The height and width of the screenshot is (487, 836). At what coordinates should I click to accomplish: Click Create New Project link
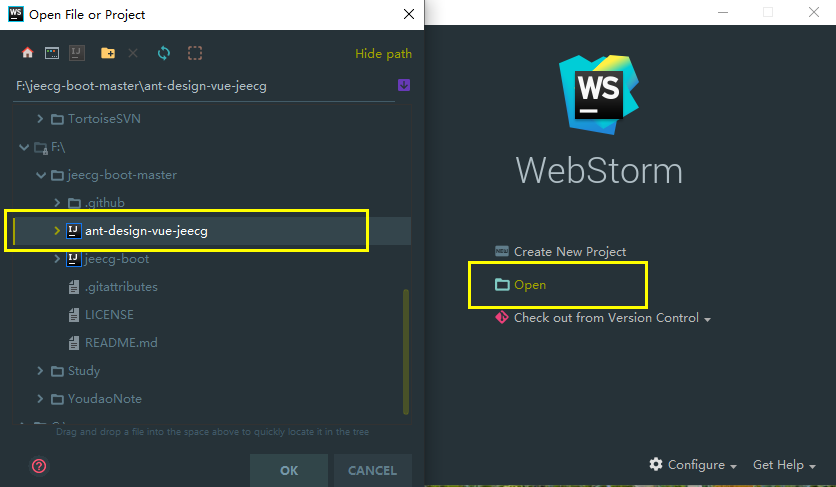(570, 252)
